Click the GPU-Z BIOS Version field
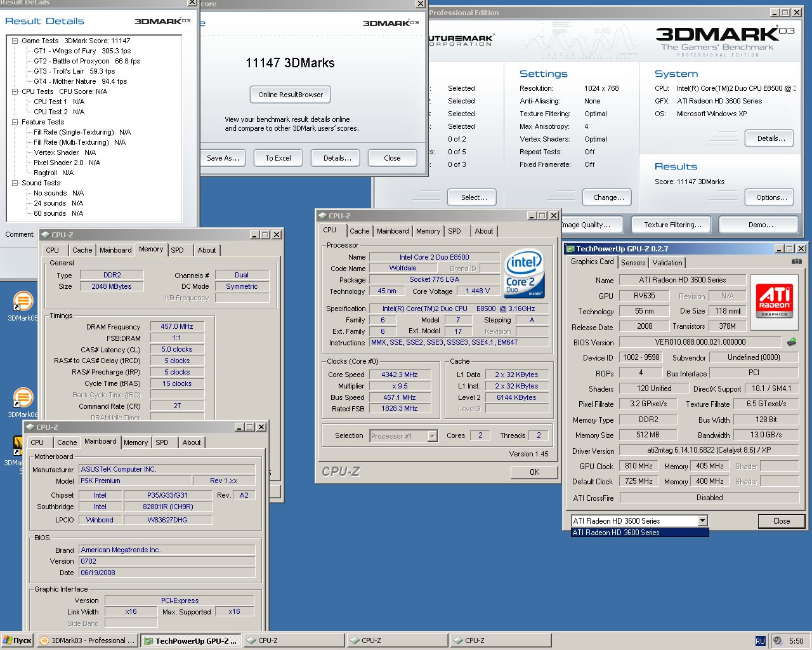 (x=700, y=342)
